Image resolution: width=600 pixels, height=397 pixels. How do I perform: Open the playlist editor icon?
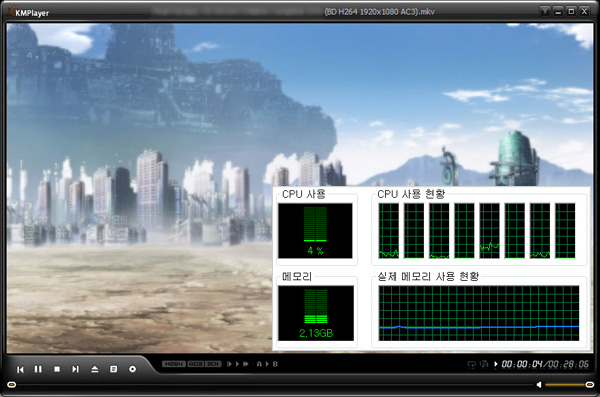point(113,369)
